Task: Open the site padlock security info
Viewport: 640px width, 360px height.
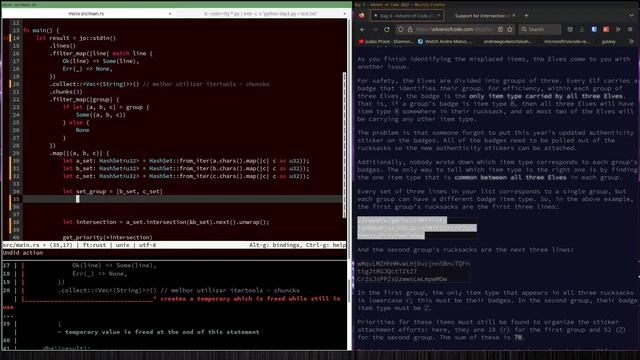Action: 410,29
